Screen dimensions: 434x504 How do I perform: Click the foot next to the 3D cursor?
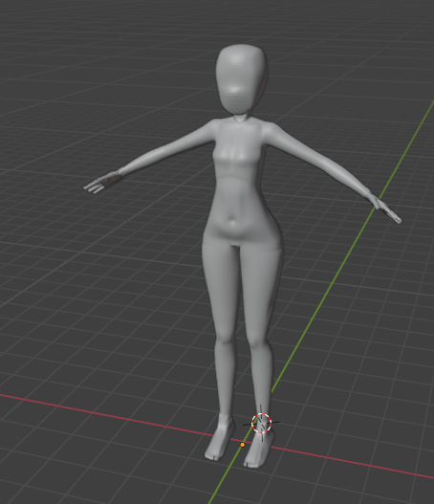259,450
